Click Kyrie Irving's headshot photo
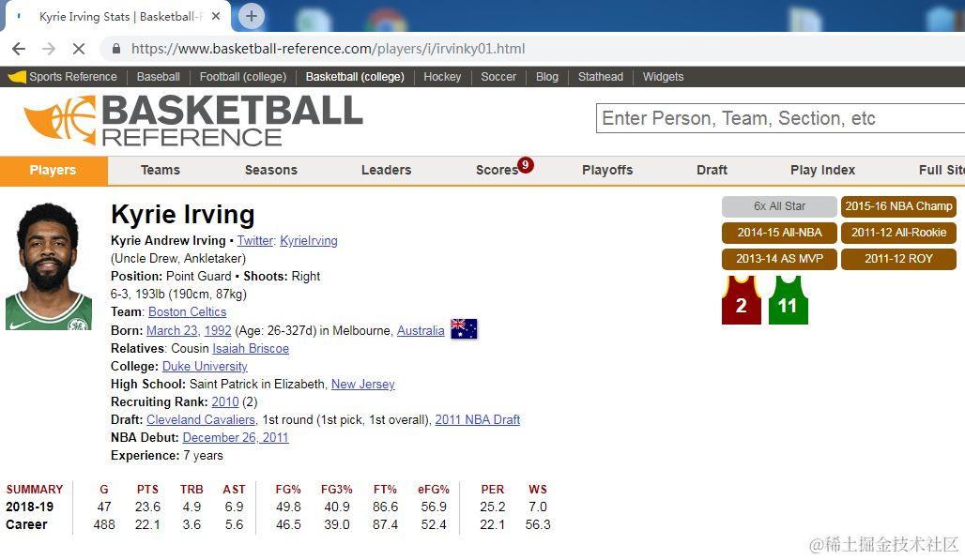 click(49, 266)
